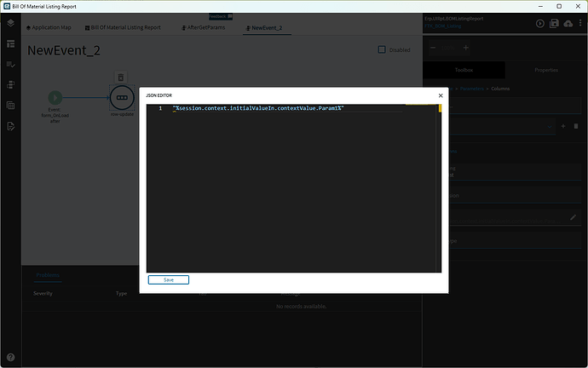Click the preview play icon in top right
588x368 pixels.
point(540,24)
